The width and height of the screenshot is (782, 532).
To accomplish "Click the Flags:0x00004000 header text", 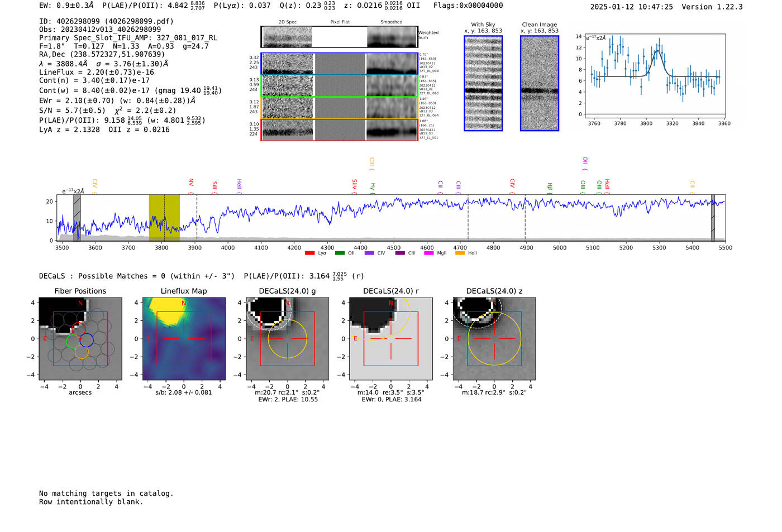I will point(468,6).
